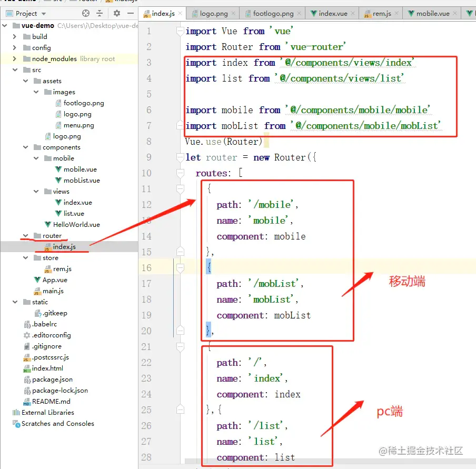Select the .gitignore file
This screenshot has width=476, height=469.
43,346
